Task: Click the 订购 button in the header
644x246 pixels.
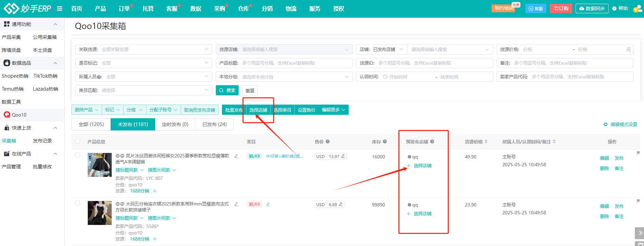Action: [561, 9]
